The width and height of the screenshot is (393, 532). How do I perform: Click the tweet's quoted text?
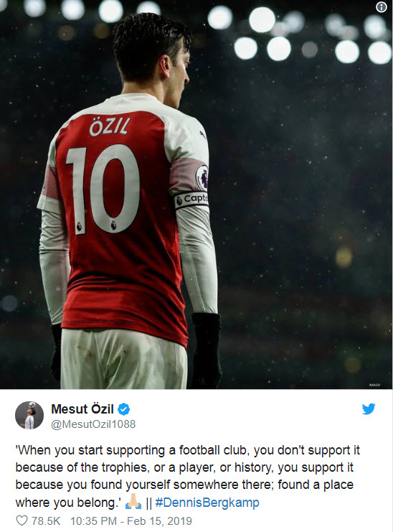pos(187,476)
